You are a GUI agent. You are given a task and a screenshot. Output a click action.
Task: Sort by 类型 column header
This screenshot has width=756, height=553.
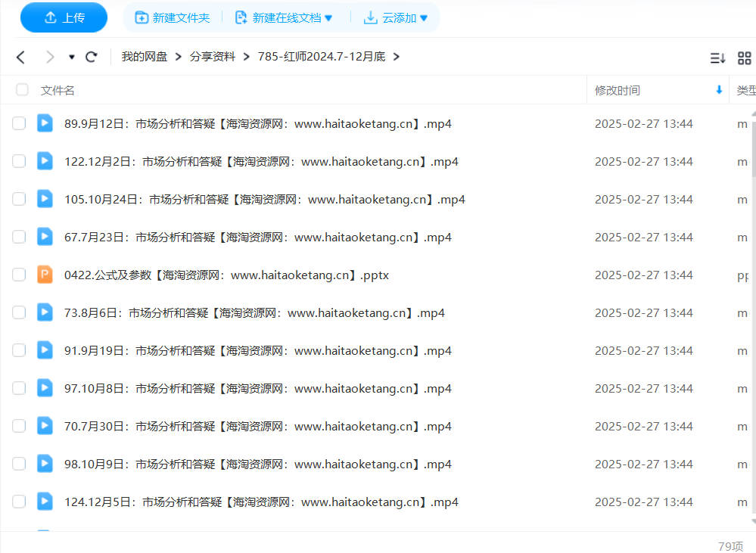tap(745, 90)
